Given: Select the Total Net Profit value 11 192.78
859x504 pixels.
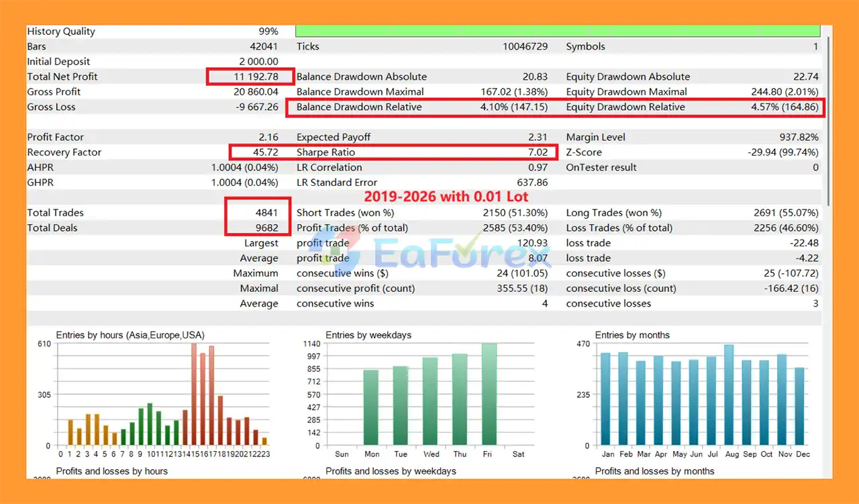Looking at the screenshot, I should tap(255, 77).
